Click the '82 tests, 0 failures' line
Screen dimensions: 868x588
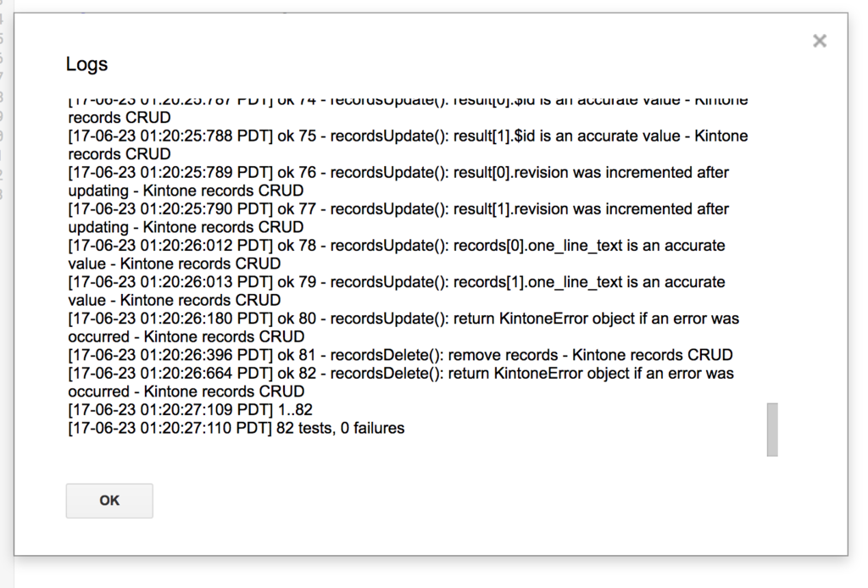point(236,428)
